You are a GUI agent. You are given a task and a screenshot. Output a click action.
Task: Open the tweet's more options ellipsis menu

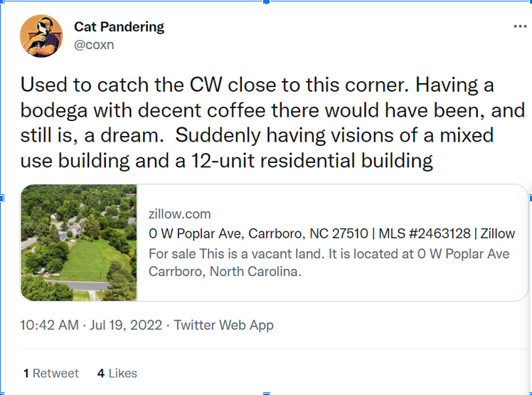click(x=520, y=26)
